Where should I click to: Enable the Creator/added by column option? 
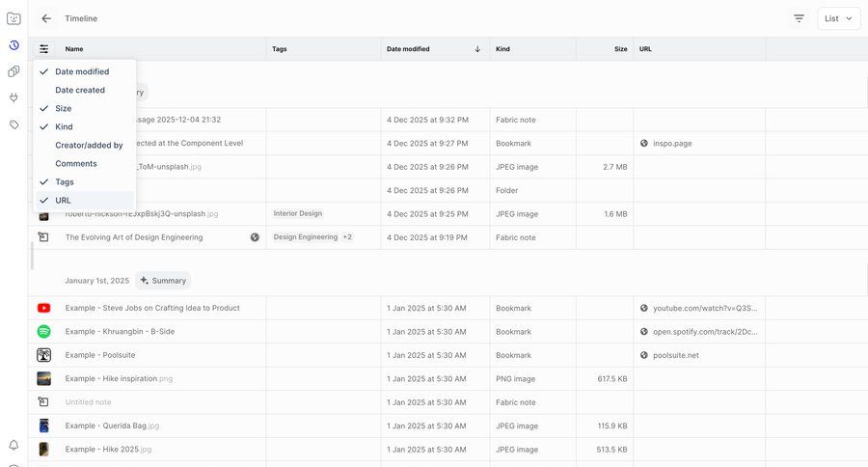click(85, 145)
